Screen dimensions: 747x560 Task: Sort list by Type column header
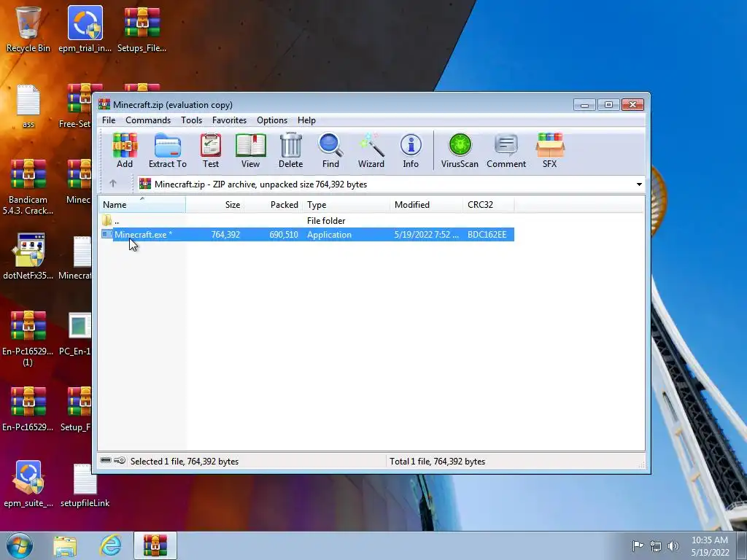point(346,205)
